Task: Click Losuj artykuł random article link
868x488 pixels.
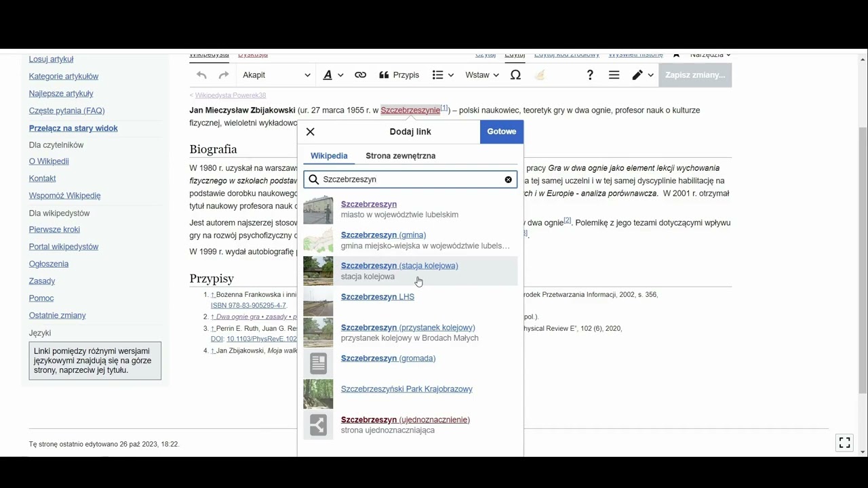Action: point(51,60)
